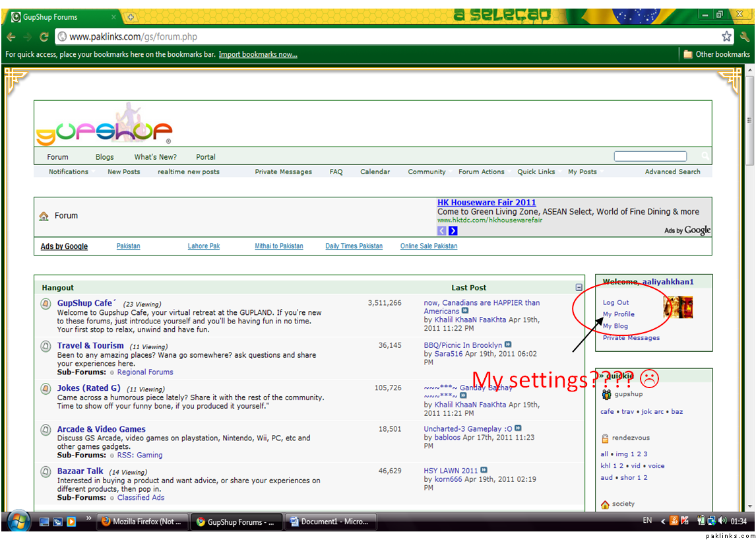Open the Quick Links dropdown menu
The image size is (756, 540).
click(536, 172)
